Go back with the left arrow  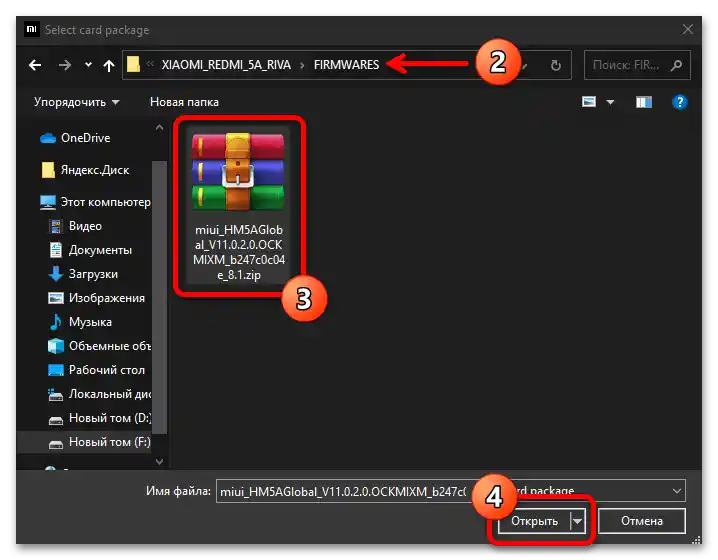click(35, 65)
